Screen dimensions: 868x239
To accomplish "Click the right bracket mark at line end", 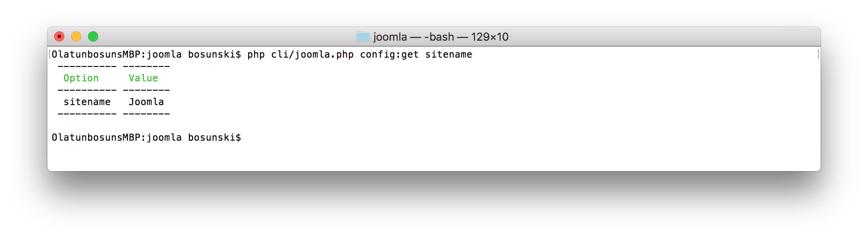I will point(818,54).
